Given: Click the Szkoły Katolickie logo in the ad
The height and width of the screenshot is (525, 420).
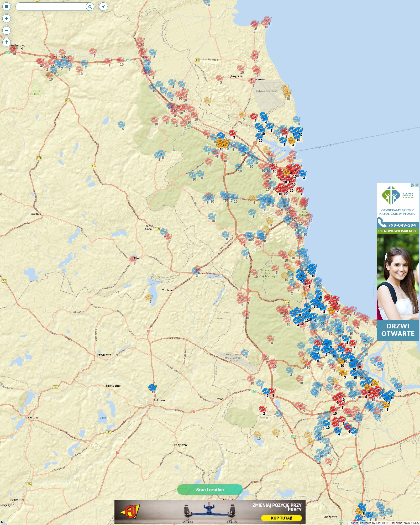Looking at the screenshot, I should 398,195.
